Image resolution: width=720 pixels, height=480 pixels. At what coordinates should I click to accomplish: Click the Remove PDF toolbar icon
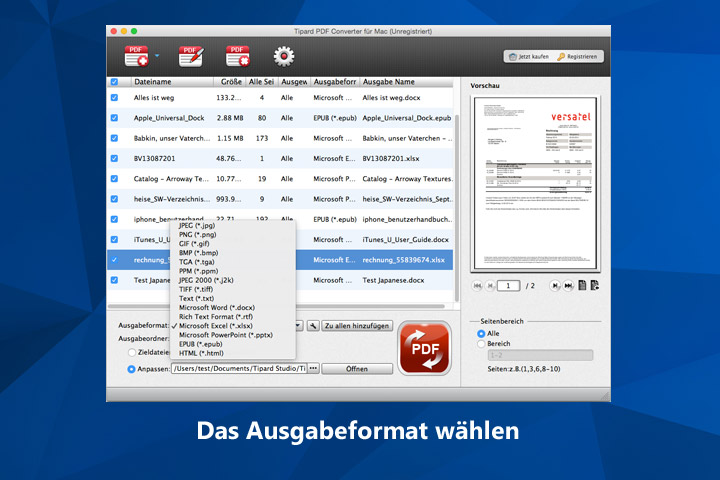(237, 56)
